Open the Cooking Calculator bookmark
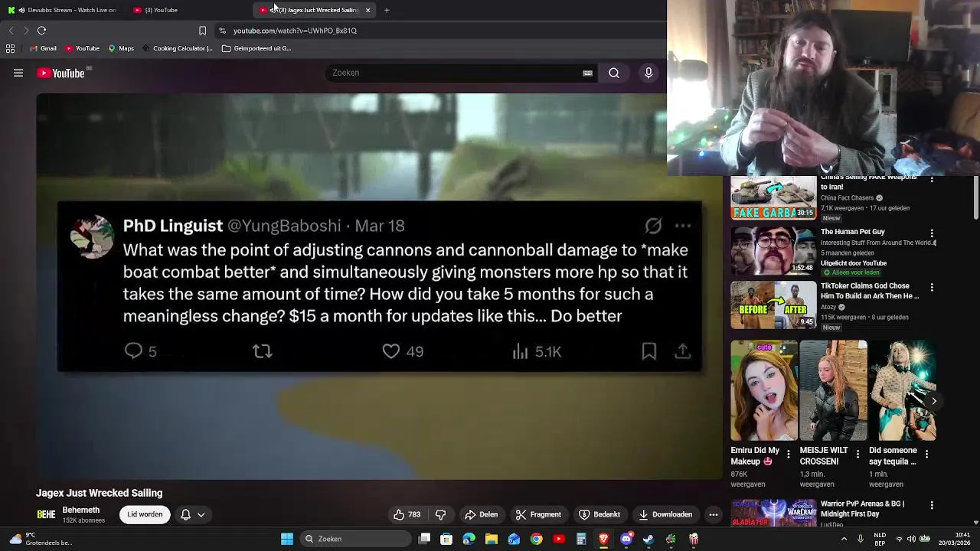 pyautogui.click(x=178, y=48)
